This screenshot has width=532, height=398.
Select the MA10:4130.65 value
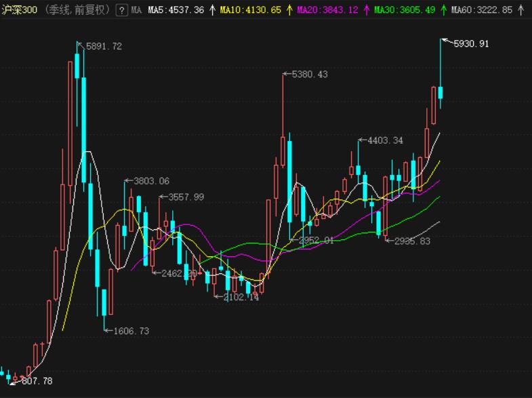(250, 10)
